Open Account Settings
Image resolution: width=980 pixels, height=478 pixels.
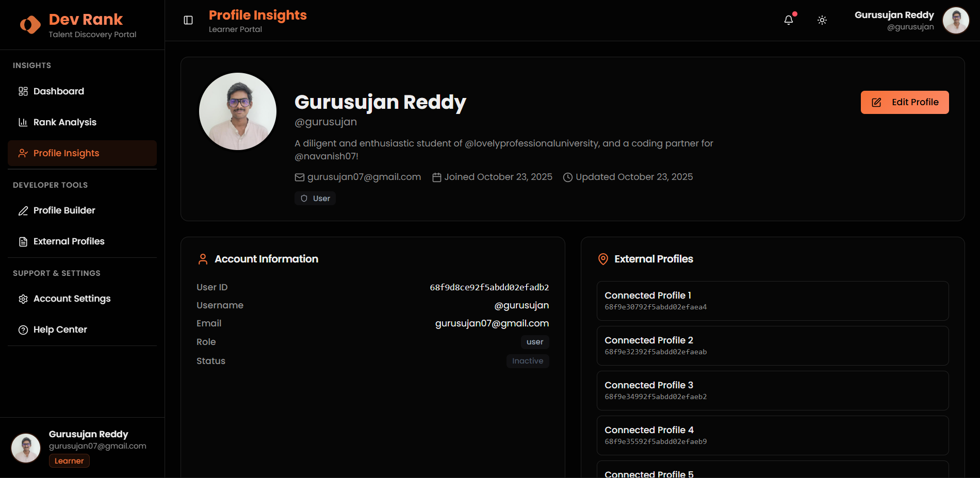tap(82, 299)
